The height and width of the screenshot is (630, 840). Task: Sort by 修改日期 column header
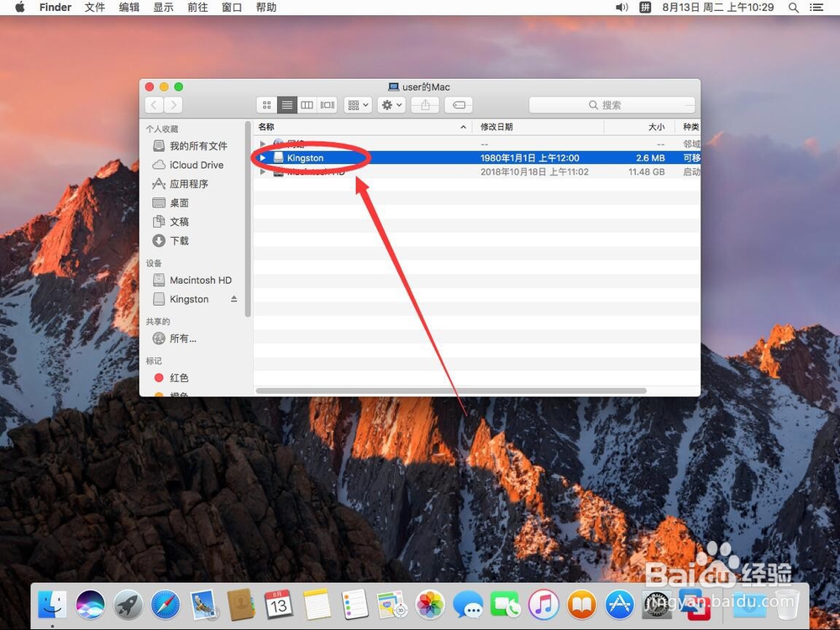click(538, 127)
